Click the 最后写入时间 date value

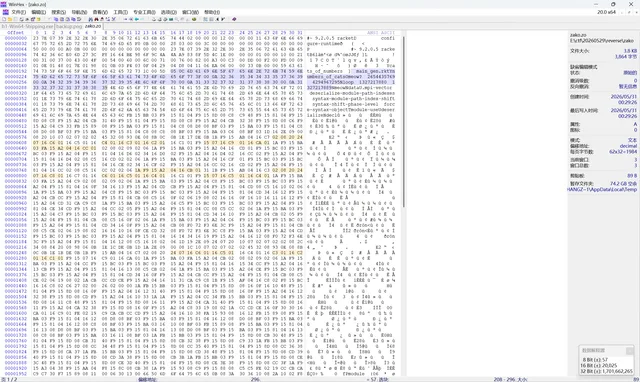(x=624, y=111)
